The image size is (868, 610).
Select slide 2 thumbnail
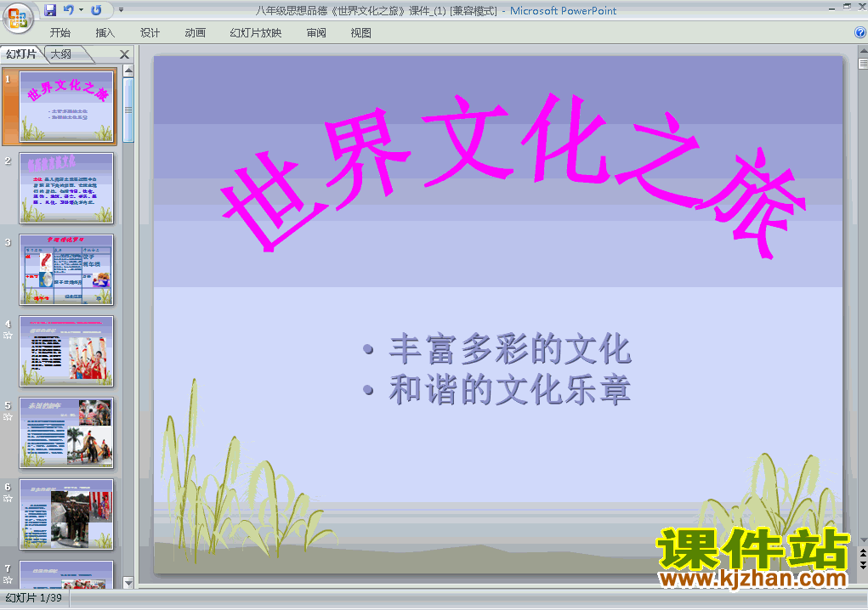(x=66, y=188)
